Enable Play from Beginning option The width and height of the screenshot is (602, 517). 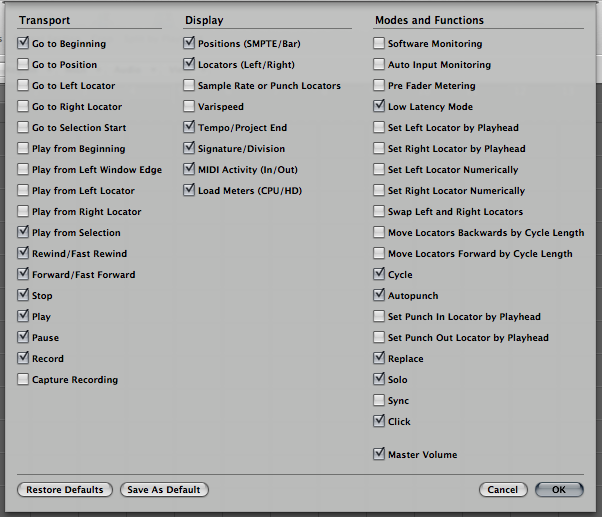(x=23, y=149)
